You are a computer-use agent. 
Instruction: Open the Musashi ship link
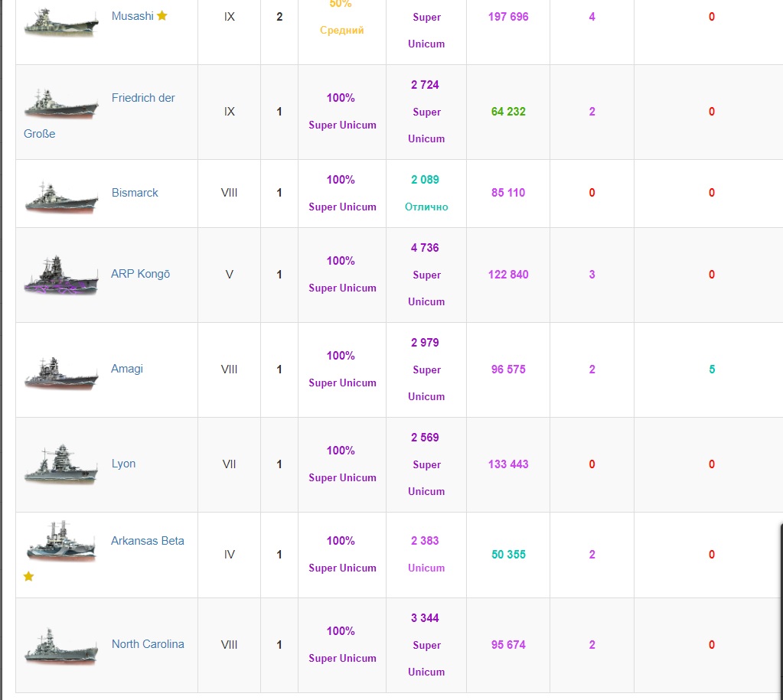(x=132, y=16)
